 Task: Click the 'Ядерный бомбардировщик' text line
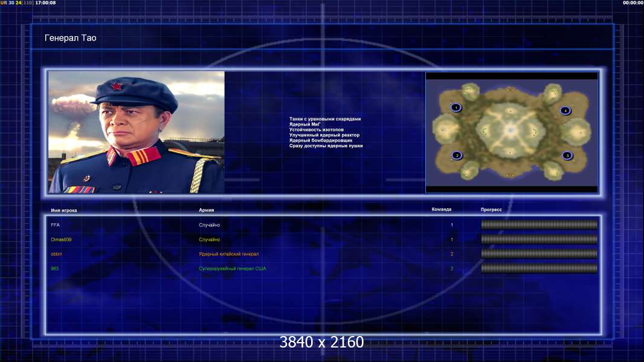pyautogui.click(x=320, y=140)
